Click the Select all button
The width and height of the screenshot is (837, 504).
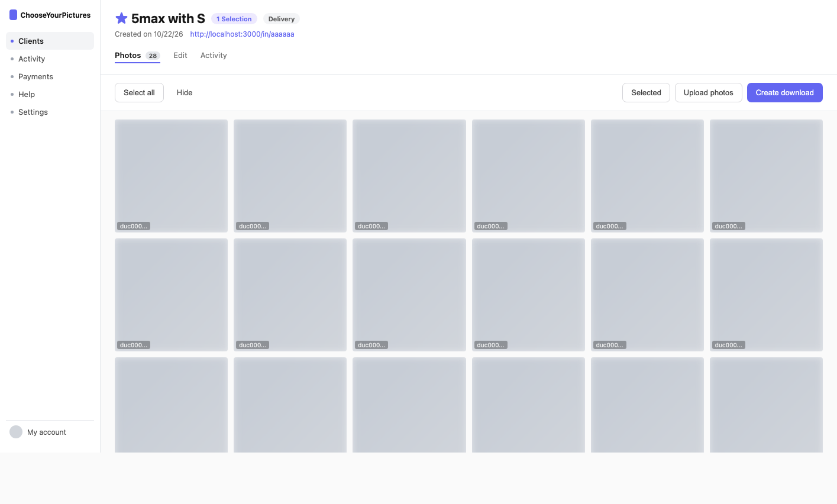tap(139, 92)
